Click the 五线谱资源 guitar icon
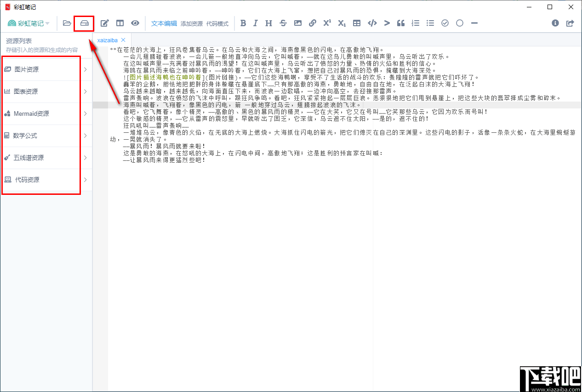The image size is (582, 392). click(x=7, y=158)
